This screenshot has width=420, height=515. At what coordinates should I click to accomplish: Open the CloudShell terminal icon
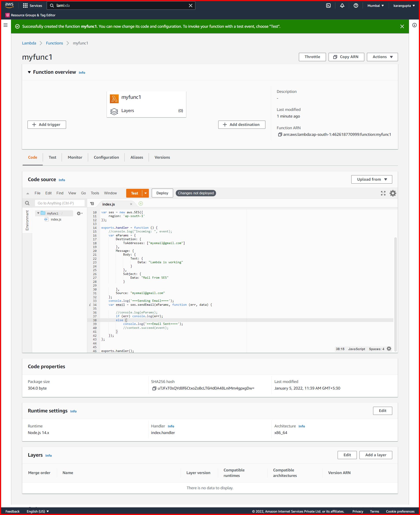(329, 5)
